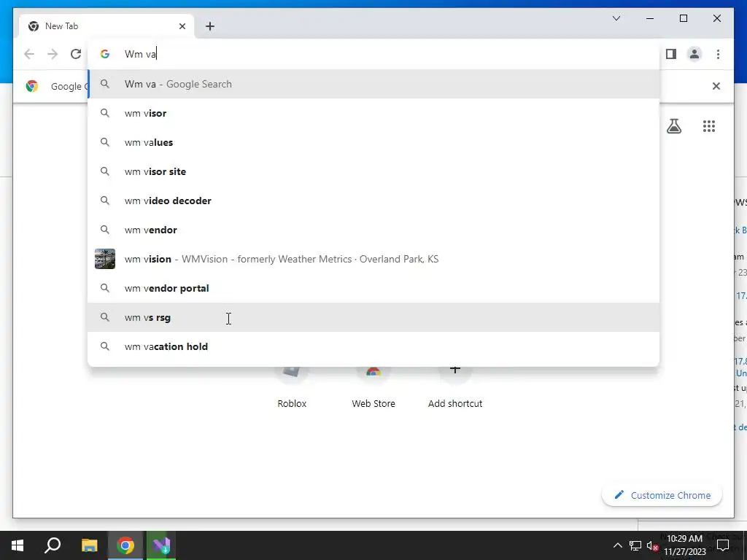
Task: Choose the 'wm values' suggestion
Action: click(373, 142)
